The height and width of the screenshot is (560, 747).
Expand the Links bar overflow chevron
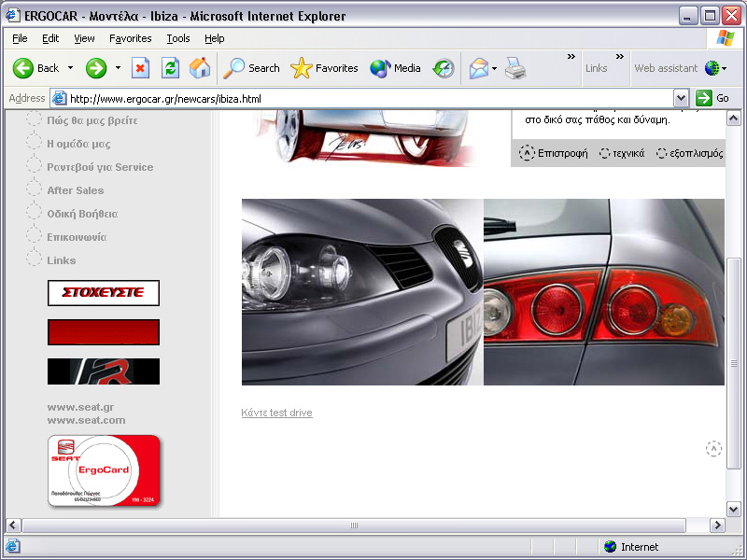pyautogui.click(x=620, y=57)
